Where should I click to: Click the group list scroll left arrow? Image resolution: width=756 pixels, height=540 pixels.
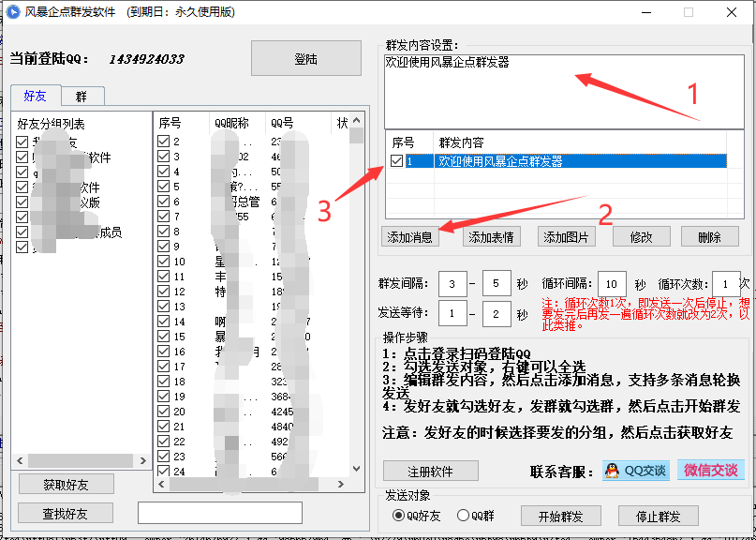20,461
